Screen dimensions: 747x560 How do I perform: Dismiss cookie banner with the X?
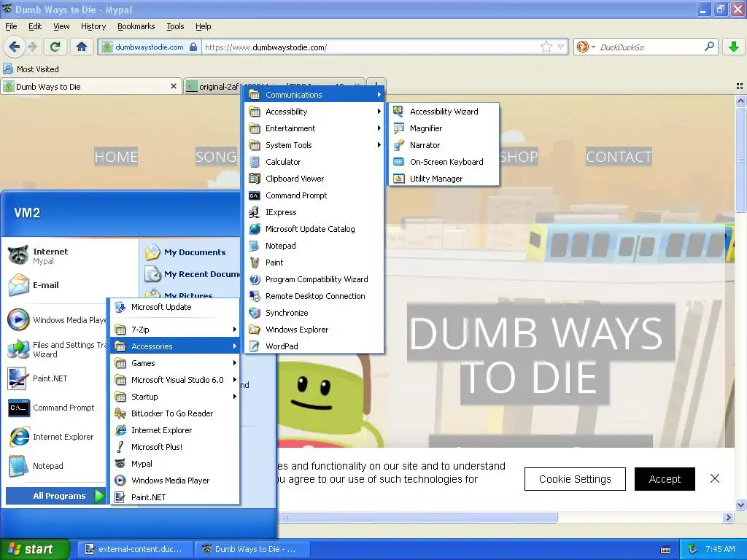715,478
